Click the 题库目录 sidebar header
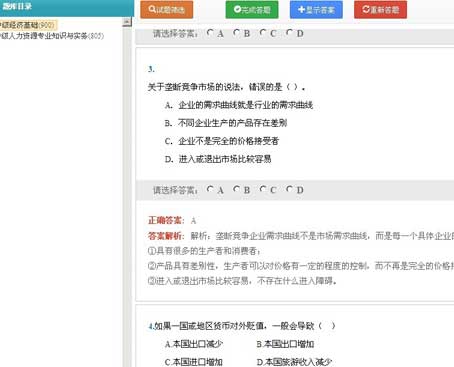The image size is (454, 367). click(x=67, y=7)
